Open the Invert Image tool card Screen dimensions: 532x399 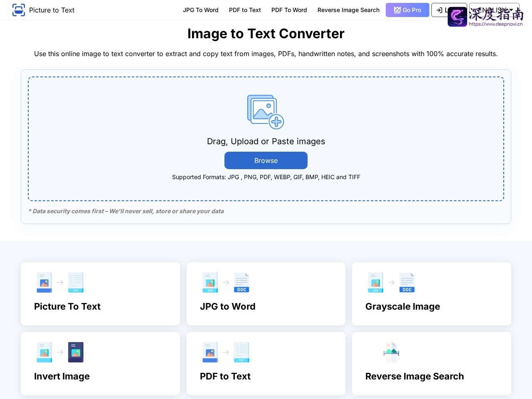[x=100, y=364]
